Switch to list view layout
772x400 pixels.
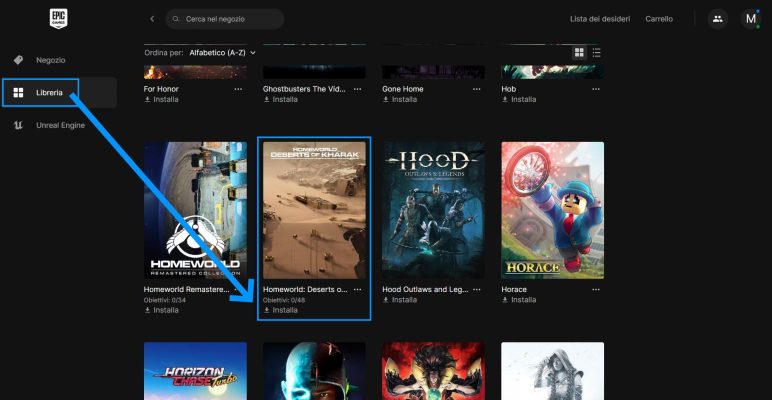pos(597,52)
